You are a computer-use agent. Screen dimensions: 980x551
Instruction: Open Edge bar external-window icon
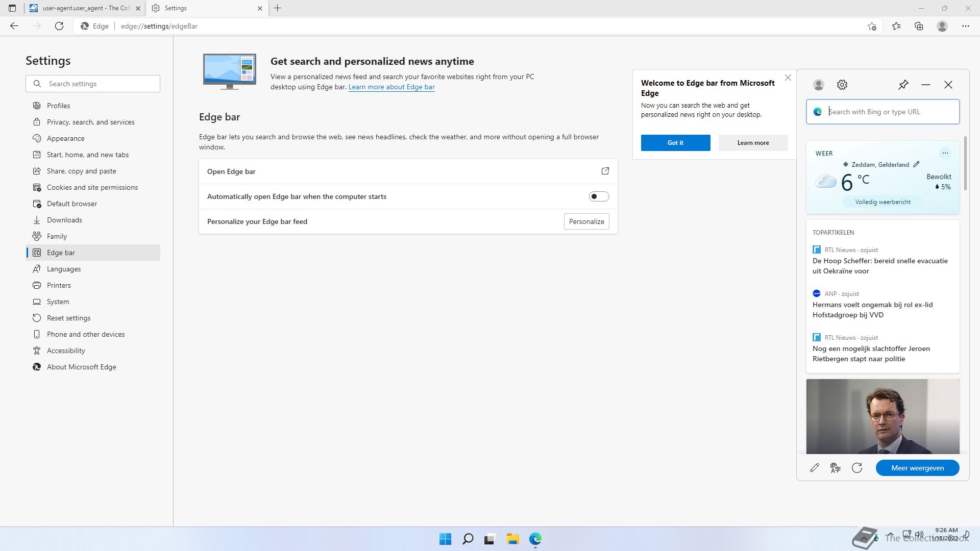(605, 171)
